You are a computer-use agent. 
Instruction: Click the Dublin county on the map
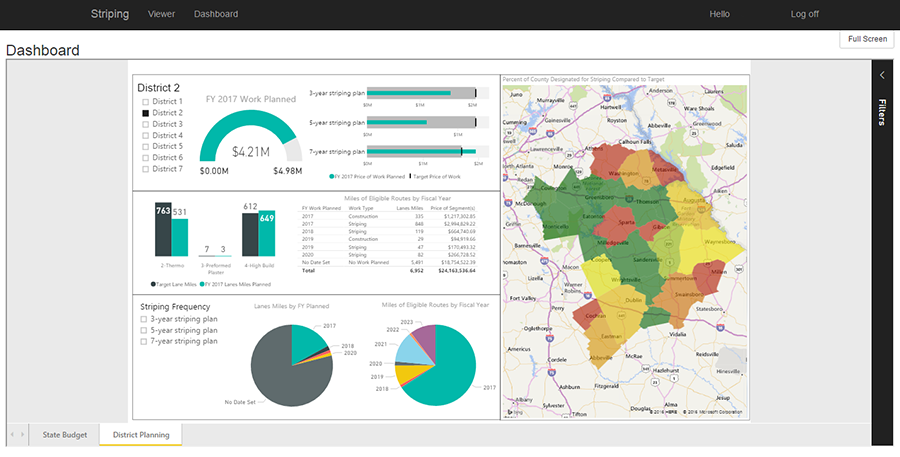pyautogui.click(x=626, y=304)
